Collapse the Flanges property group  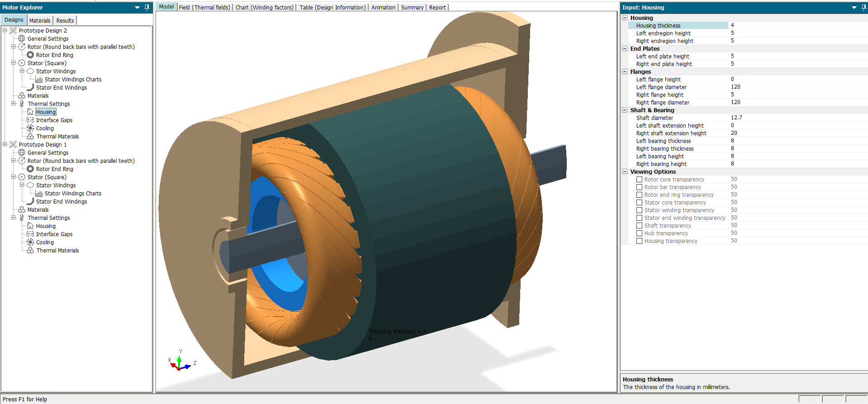coord(625,71)
